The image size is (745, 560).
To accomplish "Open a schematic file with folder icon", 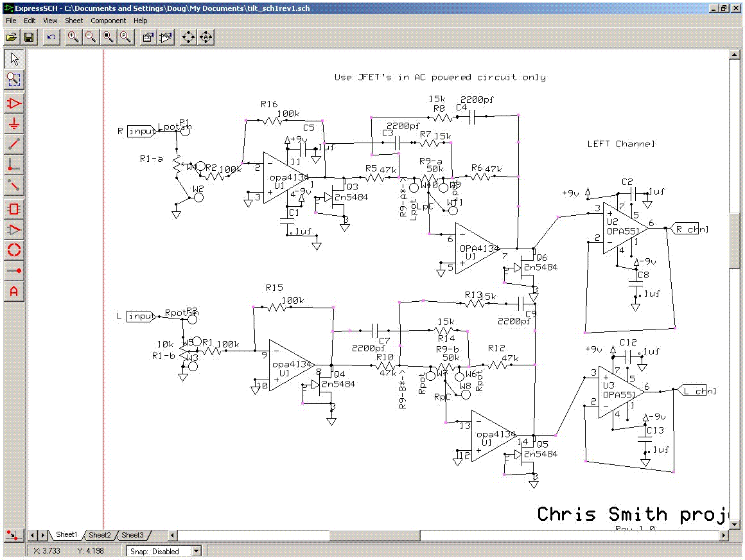I will coord(12,37).
